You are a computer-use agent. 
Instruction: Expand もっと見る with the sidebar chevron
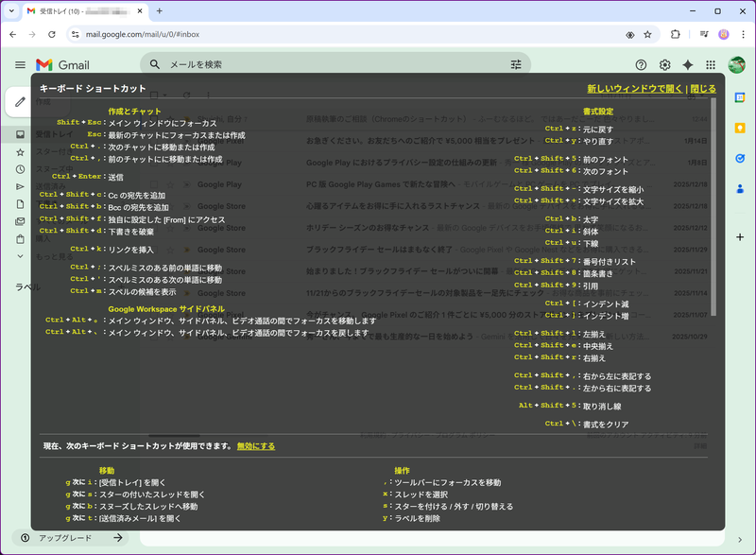pos(19,256)
